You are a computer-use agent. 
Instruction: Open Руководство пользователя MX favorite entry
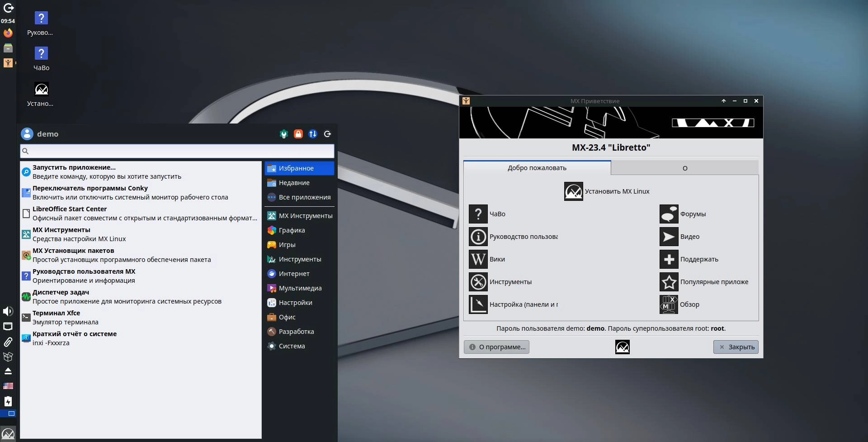pos(141,276)
